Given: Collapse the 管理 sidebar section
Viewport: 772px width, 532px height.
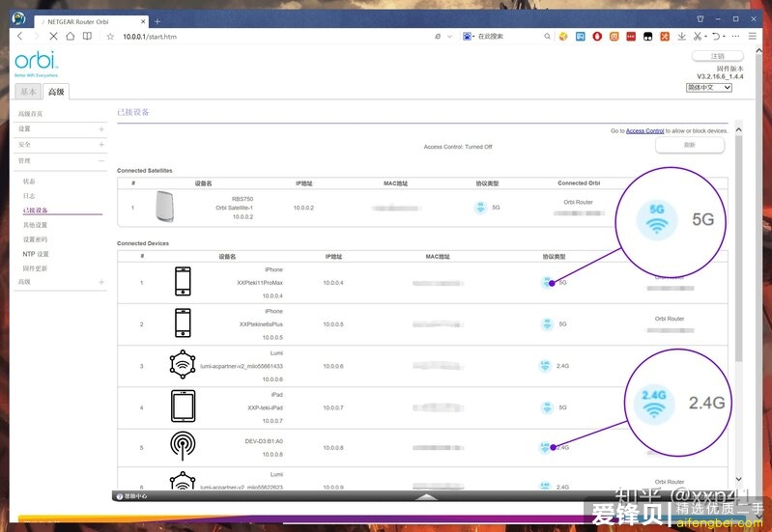Looking at the screenshot, I should click(x=61, y=161).
